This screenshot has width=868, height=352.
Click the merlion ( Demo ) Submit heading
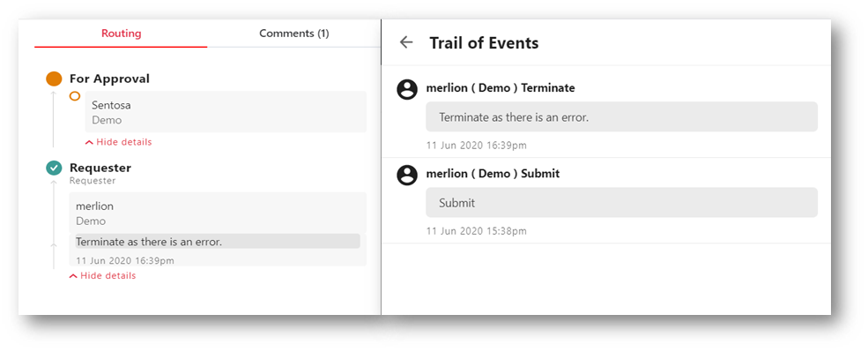click(493, 174)
